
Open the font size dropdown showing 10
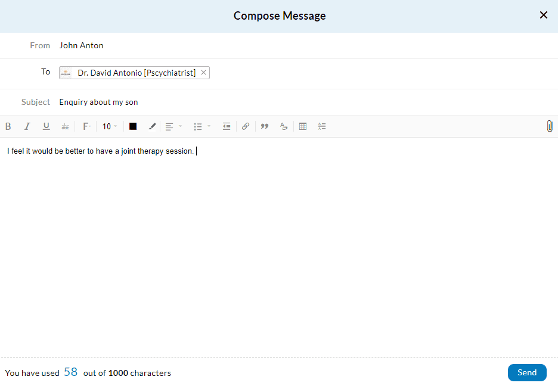click(108, 126)
